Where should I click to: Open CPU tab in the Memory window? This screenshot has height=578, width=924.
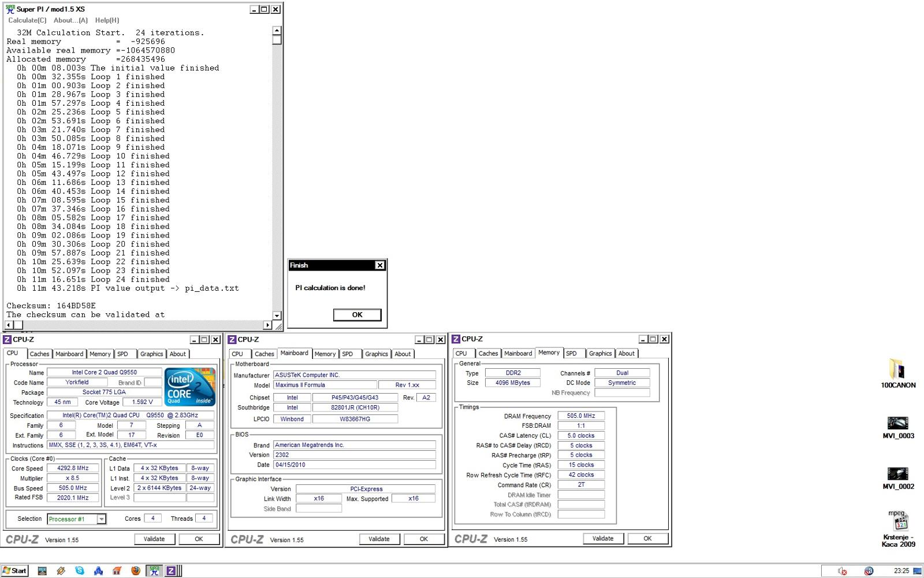pyautogui.click(x=461, y=353)
